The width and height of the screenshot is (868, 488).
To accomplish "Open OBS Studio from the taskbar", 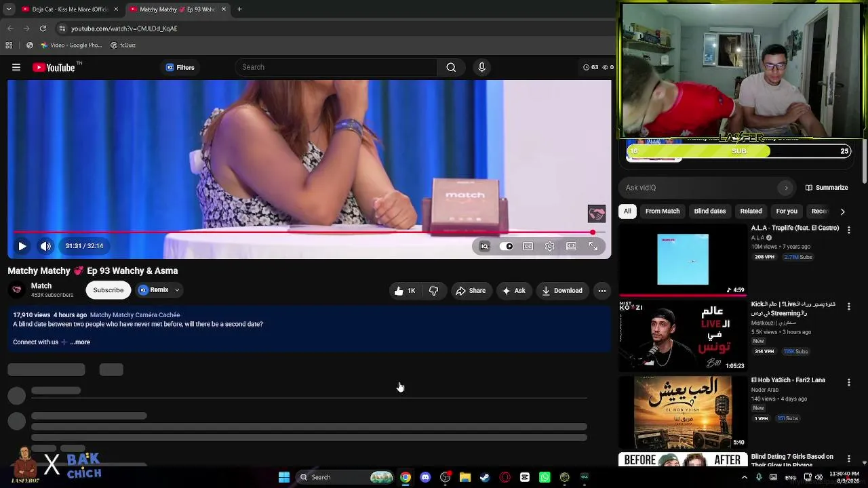I will (445, 477).
